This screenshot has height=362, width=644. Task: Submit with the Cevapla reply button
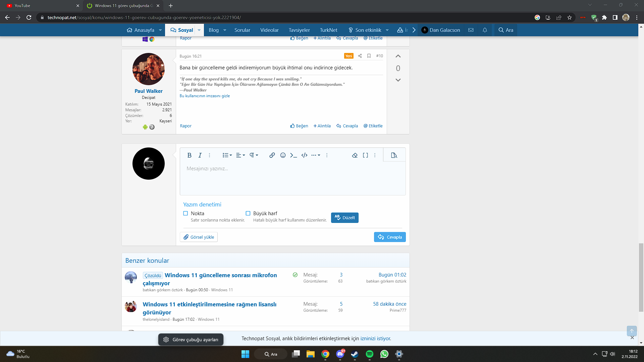pyautogui.click(x=390, y=237)
